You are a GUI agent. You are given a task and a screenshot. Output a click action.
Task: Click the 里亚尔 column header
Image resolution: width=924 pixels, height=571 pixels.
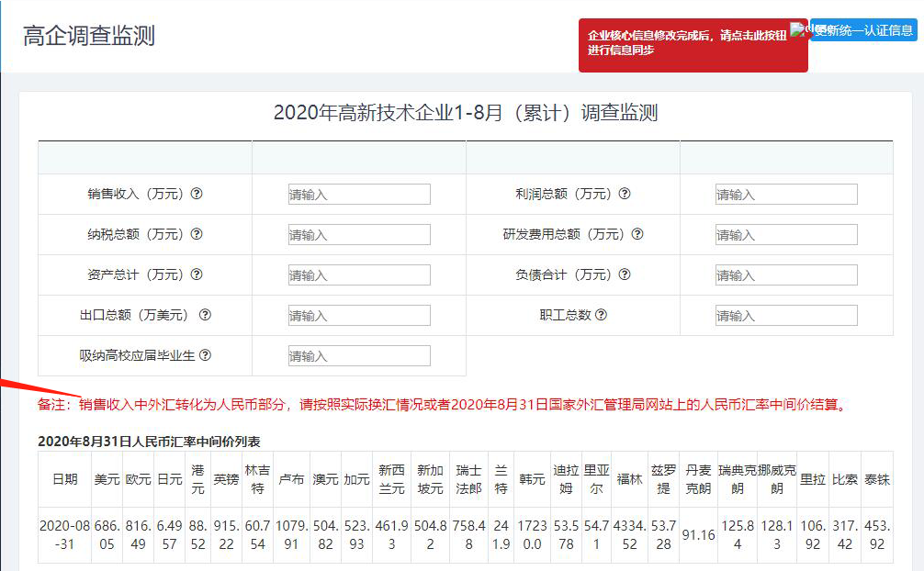(596, 479)
